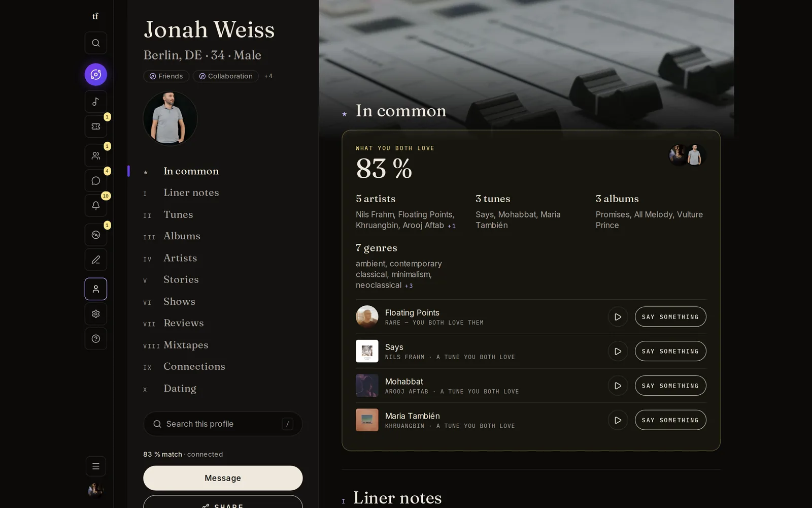The height and width of the screenshot is (508, 812).
Task: Open the purple discover icon in sidebar
Action: (96, 75)
